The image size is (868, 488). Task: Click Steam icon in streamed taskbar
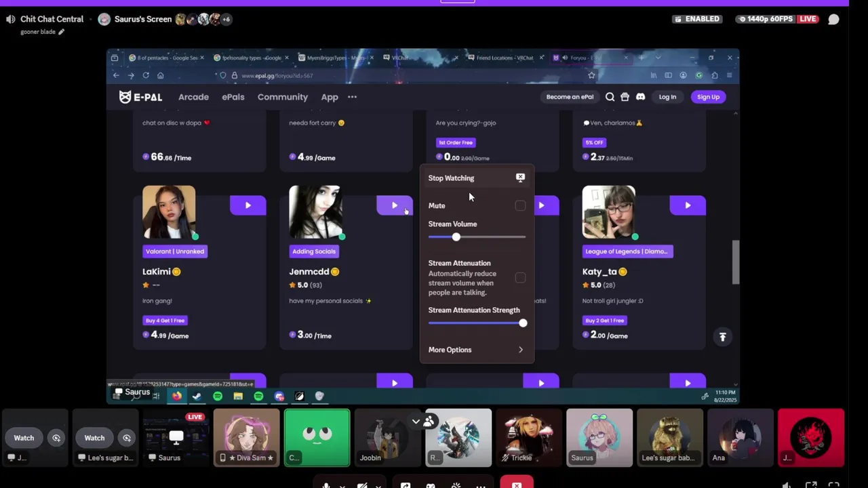tap(197, 396)
